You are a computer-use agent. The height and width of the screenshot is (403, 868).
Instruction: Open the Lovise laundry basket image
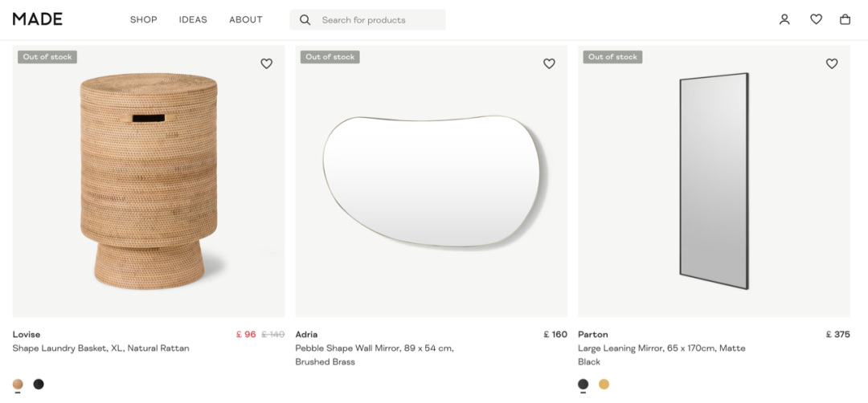(149, 181)
